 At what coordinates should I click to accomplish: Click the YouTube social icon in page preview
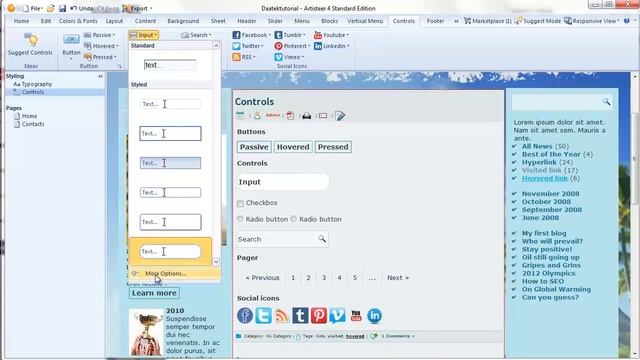(x=356, y=316)
